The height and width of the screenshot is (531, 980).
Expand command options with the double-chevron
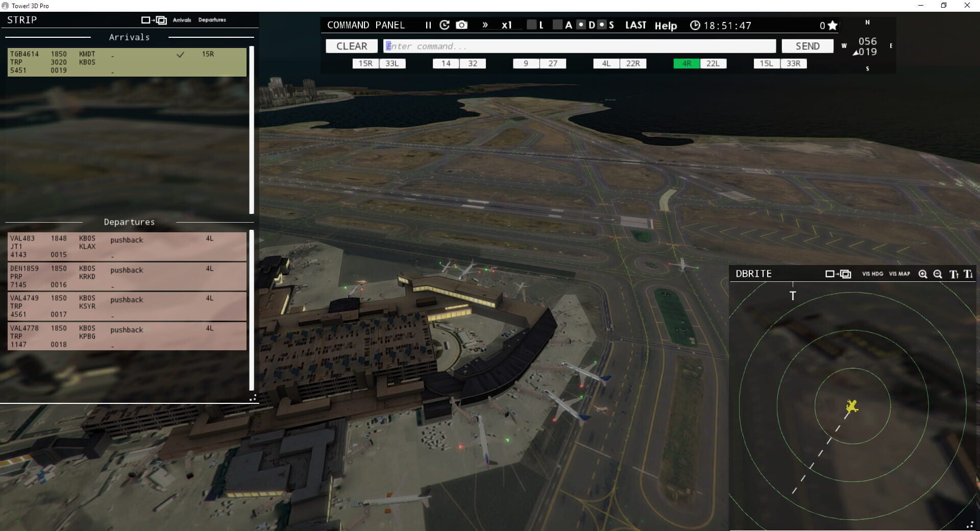485,25
